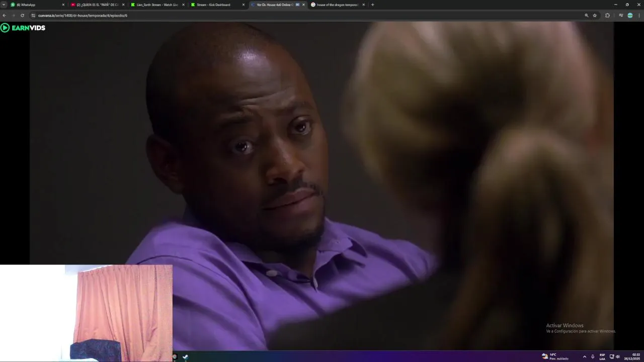The width and height of the screenshot is (644, 362).
Task: Open the Chrome three-dot menu
Action: coord(639,16)
